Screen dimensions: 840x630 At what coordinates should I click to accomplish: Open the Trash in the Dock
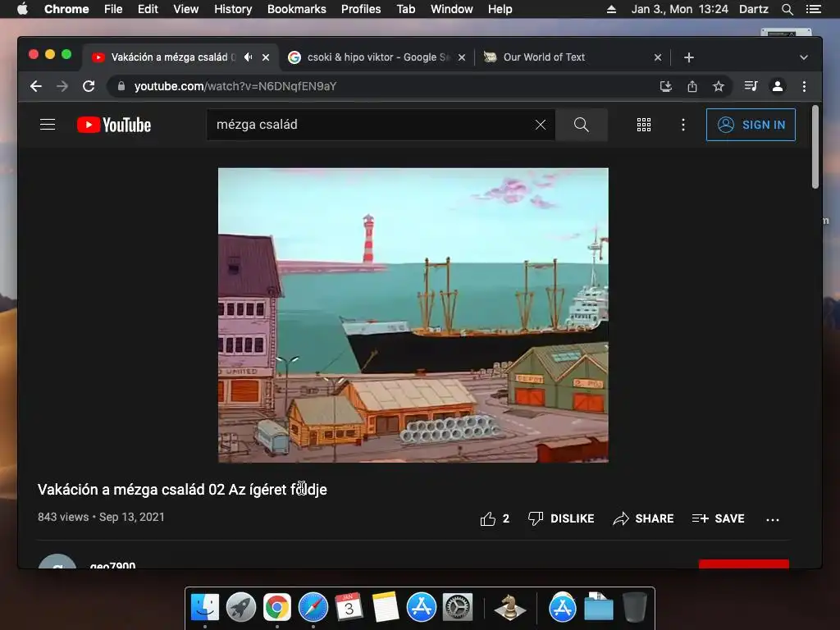click(635, 608)
